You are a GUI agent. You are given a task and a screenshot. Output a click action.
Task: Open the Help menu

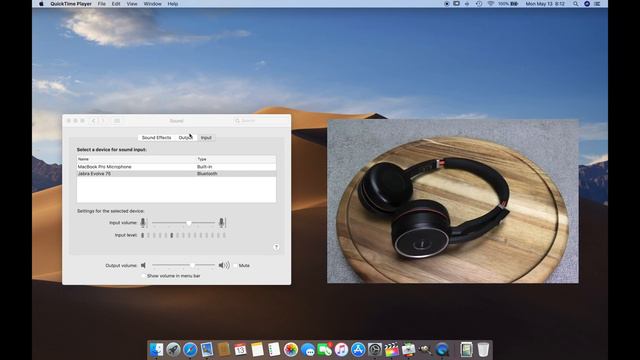173,4
